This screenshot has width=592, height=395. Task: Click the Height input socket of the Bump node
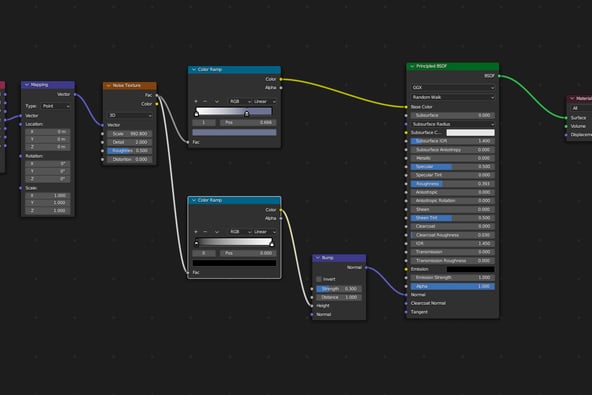click(x=312, y=306)
